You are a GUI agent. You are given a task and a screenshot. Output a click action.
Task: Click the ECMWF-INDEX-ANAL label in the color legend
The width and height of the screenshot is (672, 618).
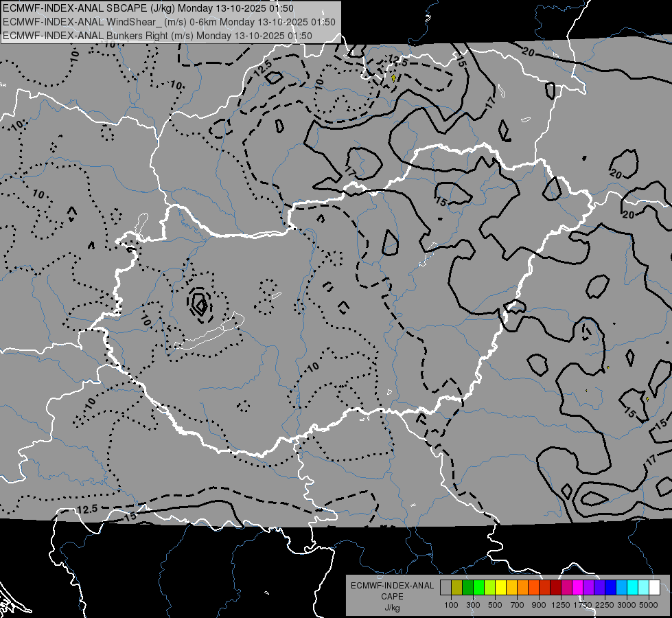click(392, 586)
